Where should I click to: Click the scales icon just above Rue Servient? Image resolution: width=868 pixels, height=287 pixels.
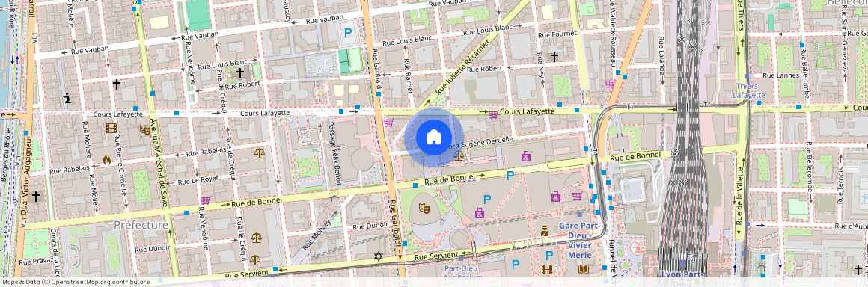[254, 259]
